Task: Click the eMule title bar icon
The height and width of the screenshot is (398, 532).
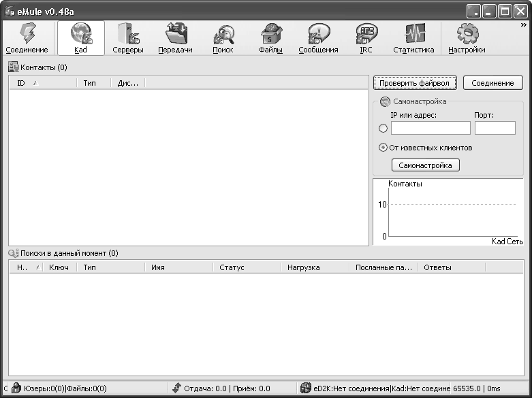Action: click(10, 12)
